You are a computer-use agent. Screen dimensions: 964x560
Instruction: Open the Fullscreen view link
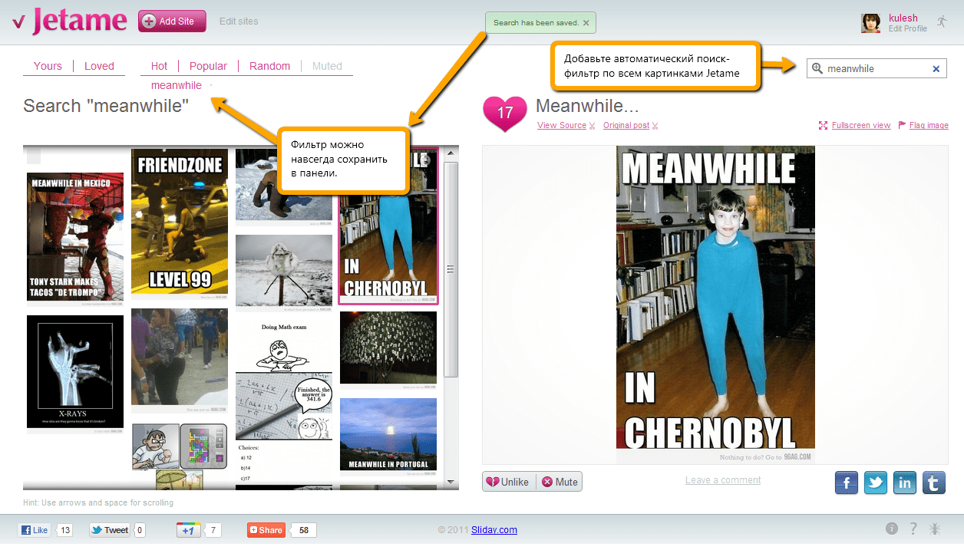pyautogui.click(x=861, y=125)
